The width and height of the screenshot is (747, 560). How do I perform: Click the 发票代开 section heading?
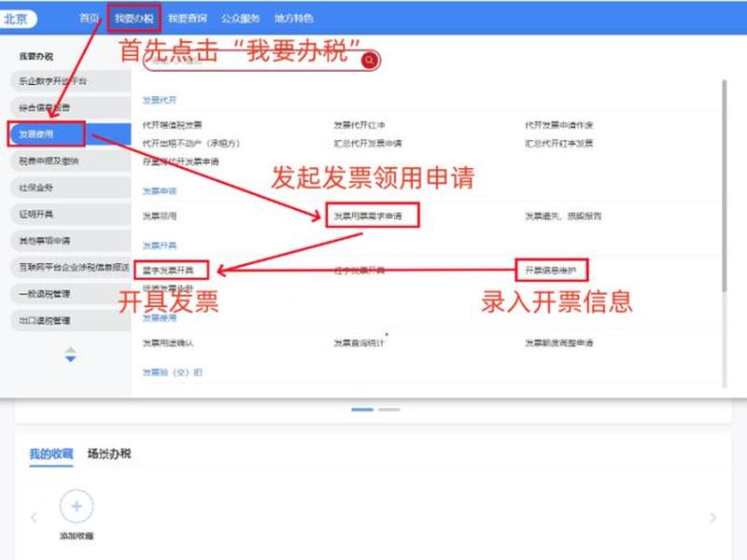tap(160, 101)
